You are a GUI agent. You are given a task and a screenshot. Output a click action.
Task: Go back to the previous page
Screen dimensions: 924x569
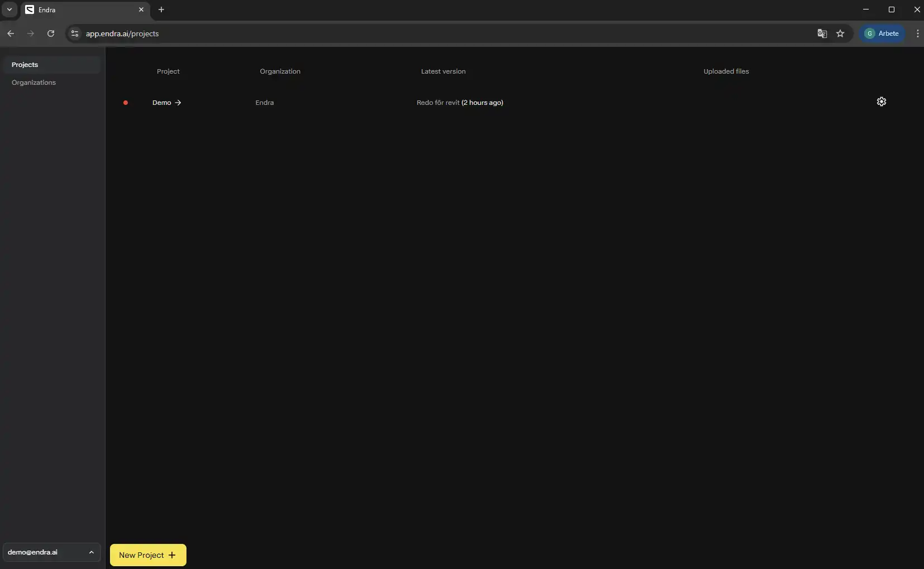11,33
